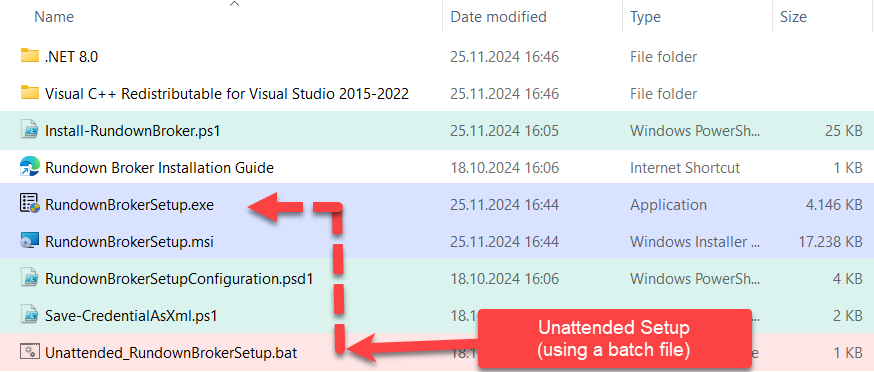Click the 25 KB size cell
The height and width of the screenshot is (372, 874).
843,131
